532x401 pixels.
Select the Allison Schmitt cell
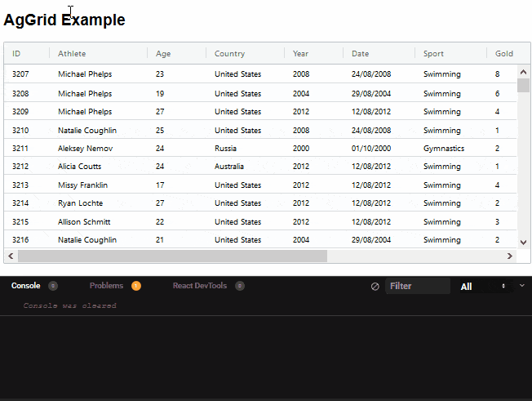[x=84, y=221]
